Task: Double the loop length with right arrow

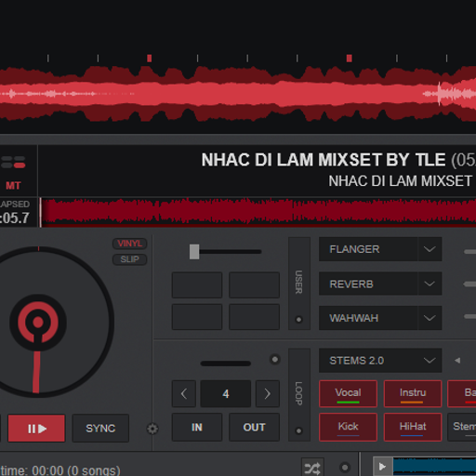Action: (x=268, y=393)
